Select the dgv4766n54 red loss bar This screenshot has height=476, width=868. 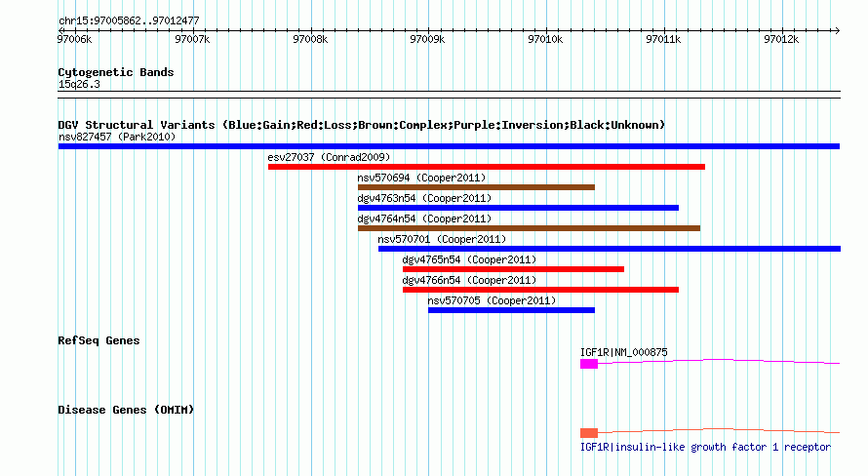coord(540,290)
